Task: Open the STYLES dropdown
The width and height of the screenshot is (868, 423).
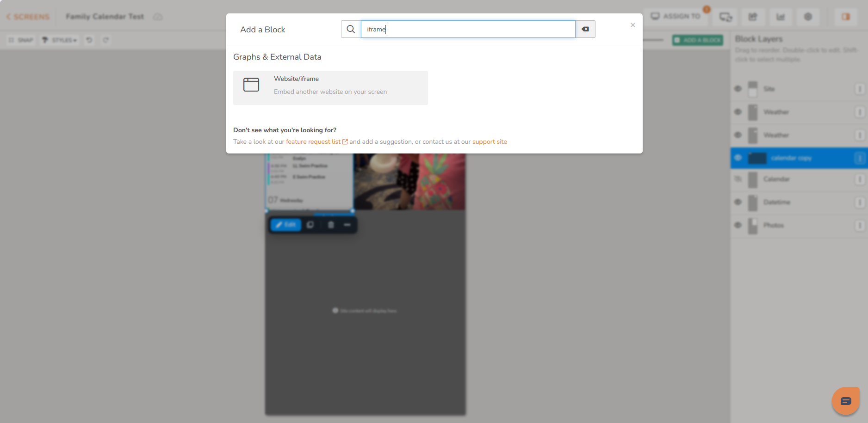Action: click(x=60, y=40)
